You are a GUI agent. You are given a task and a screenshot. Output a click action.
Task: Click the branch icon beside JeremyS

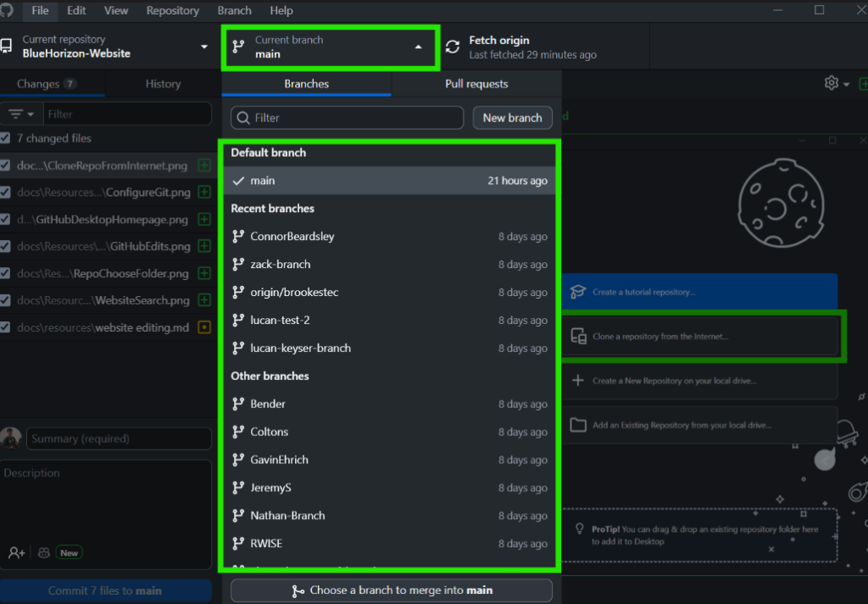click(238, 488)
